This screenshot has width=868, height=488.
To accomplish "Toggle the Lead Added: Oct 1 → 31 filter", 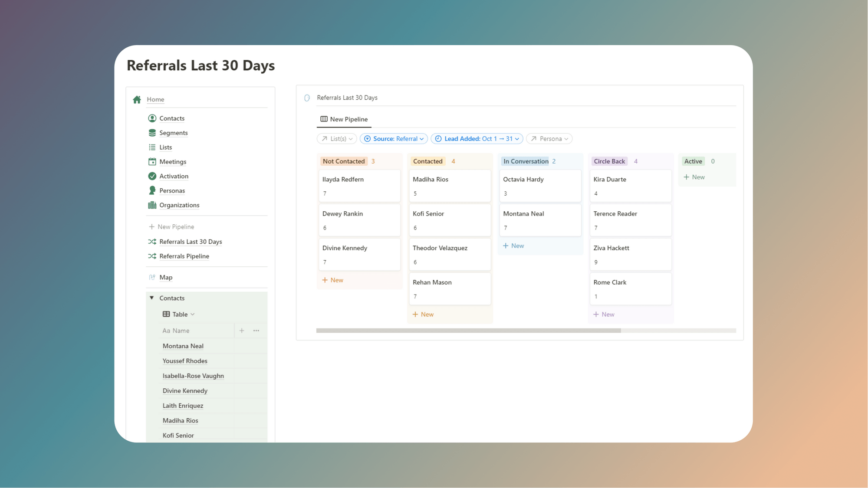I will pos(476,138).
